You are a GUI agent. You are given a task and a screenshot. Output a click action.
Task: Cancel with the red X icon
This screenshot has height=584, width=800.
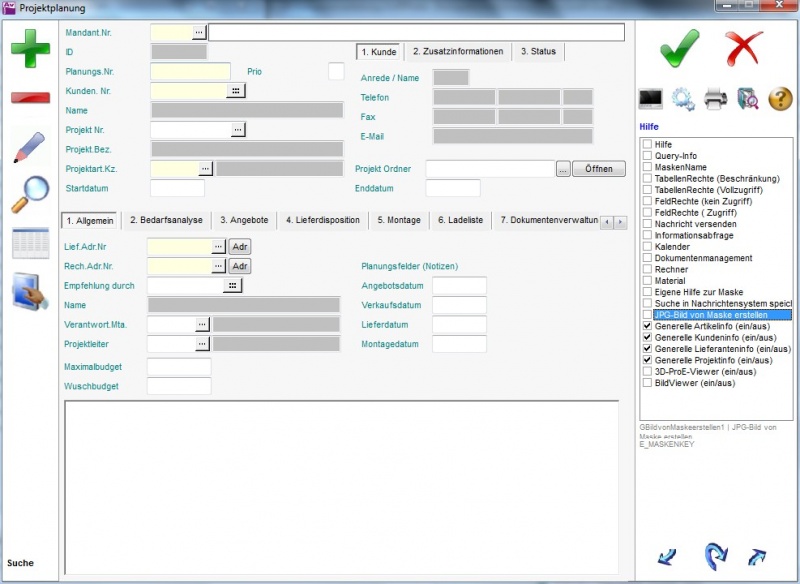click(x=744, y=48)
